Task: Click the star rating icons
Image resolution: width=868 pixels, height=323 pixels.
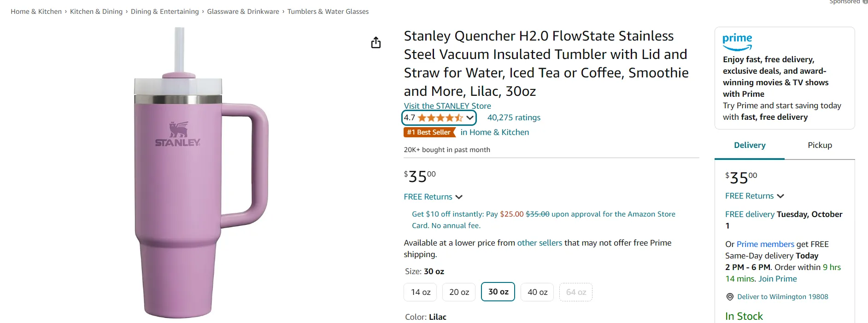Action: click(440, 117)
